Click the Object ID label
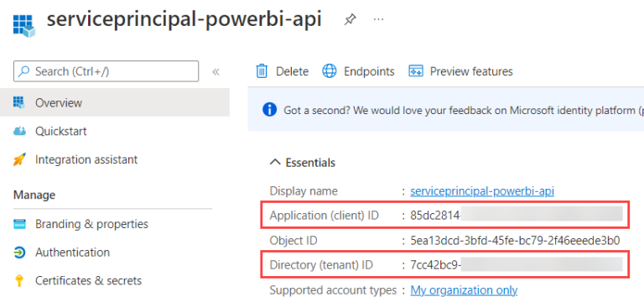Screen dimensions: 644x302 point(293,241)
